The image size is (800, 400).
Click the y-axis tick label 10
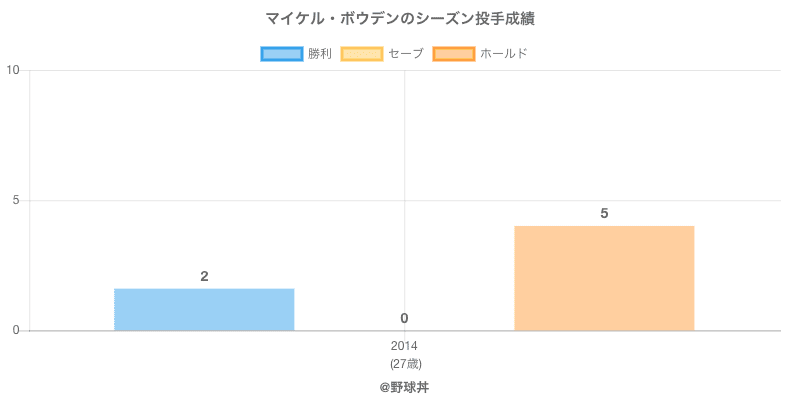point(13,70)
